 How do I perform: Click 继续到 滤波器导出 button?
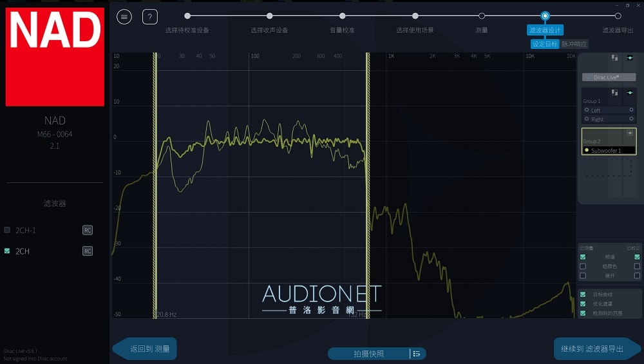pos(598,349)
